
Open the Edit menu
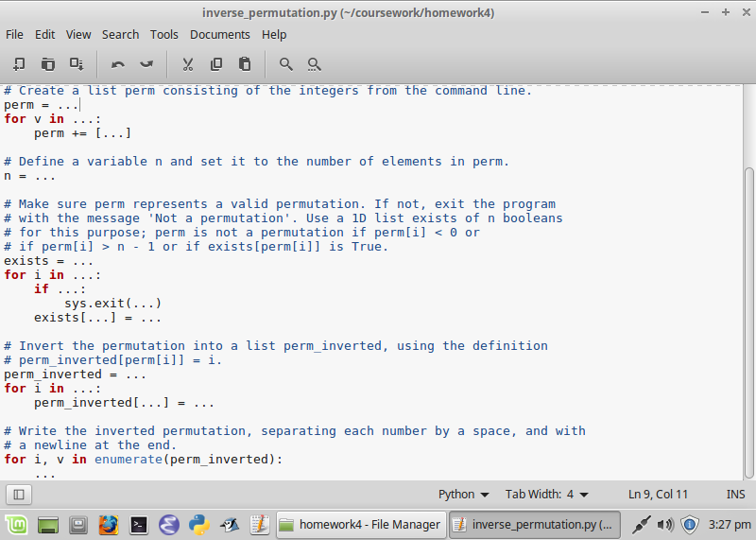pyautogui.click(x=44, y=35)
